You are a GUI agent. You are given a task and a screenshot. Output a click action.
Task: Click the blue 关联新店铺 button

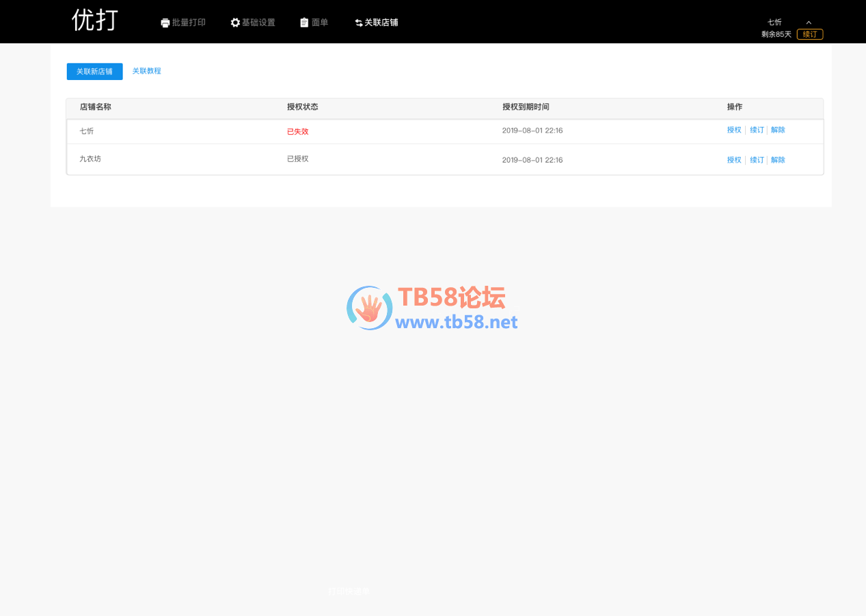94,71
